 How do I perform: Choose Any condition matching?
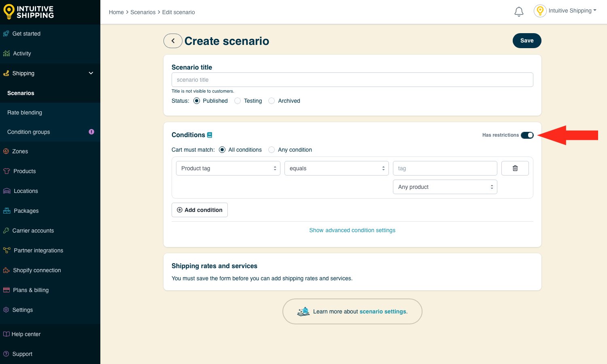[x=272, y=150]
